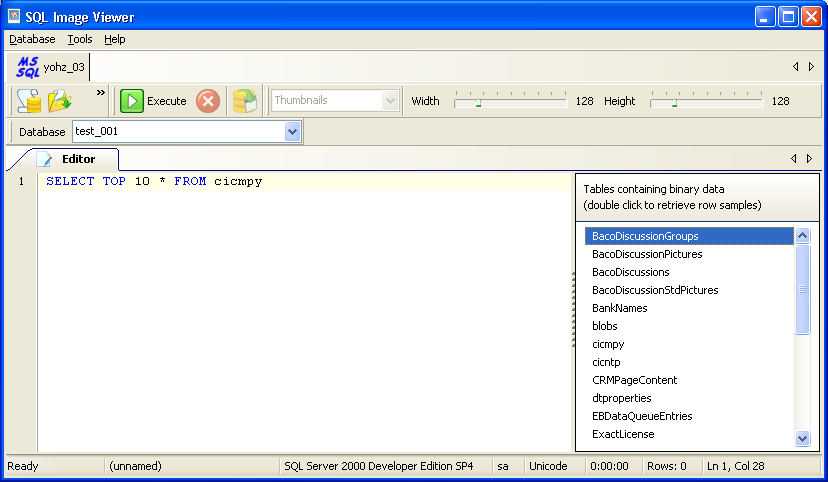Open the Thumbnails view mode dropdown
The height and width of the screenshot is (482, 828).
pyautogui.click(x=390, y=101)
